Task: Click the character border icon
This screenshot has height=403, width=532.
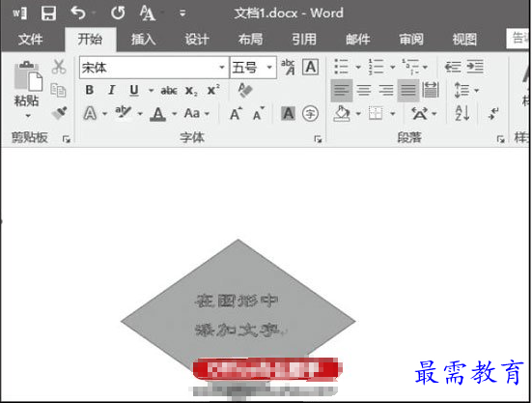Action: point(311,67)
